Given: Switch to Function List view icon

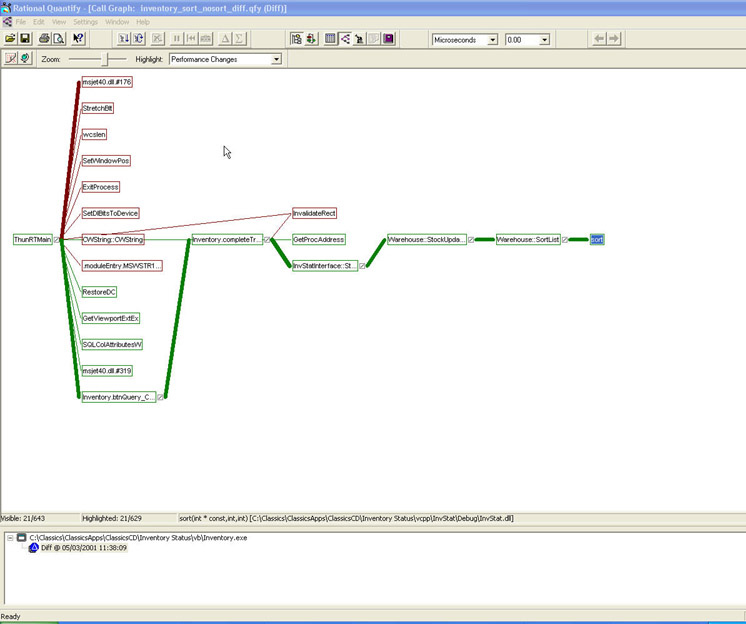Looking at the screenshot, I should click(330, 39).
